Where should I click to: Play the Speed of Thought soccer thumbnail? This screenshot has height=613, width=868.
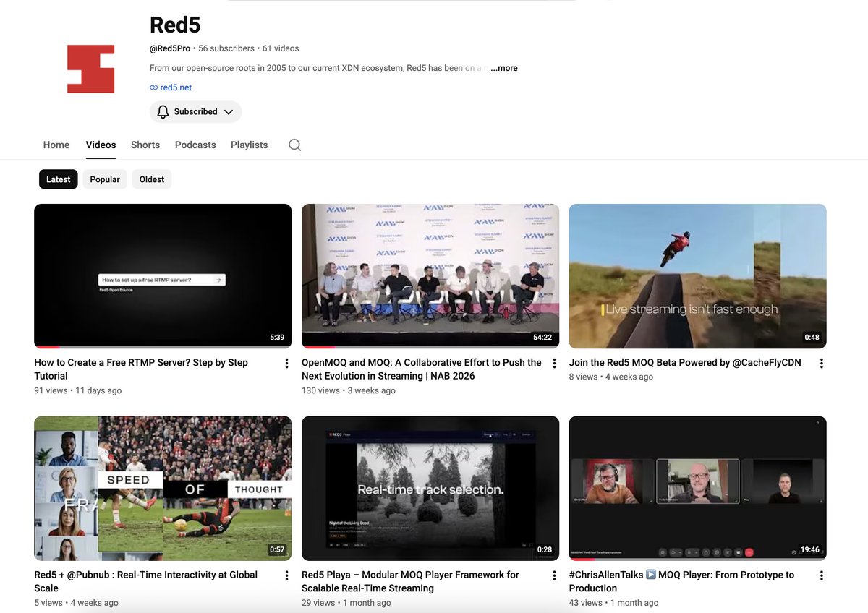point(163,488)
